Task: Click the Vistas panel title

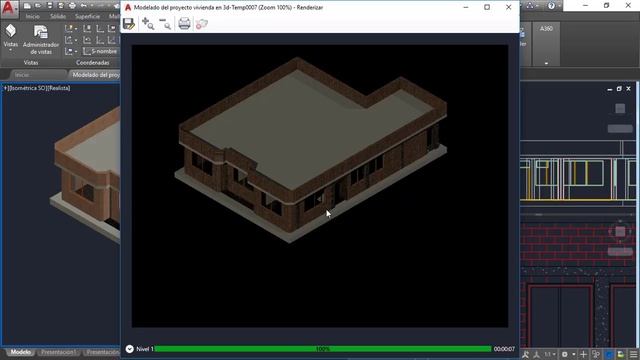Action: 31,63
